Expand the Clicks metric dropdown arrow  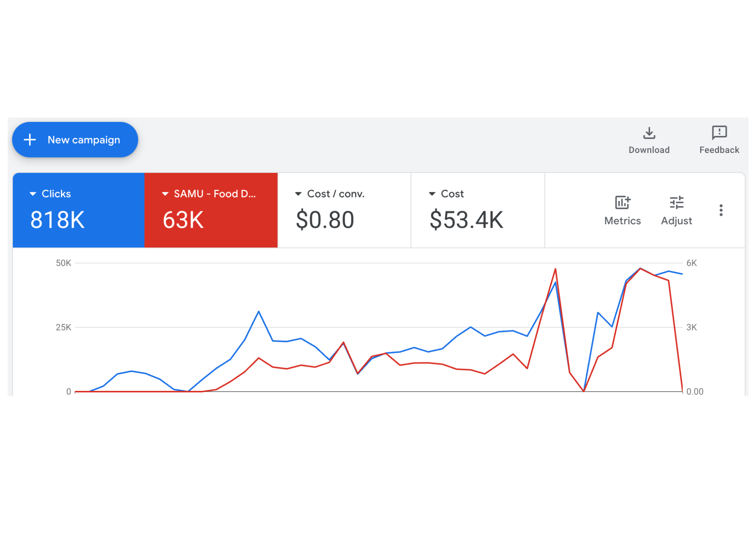point(33,194)
